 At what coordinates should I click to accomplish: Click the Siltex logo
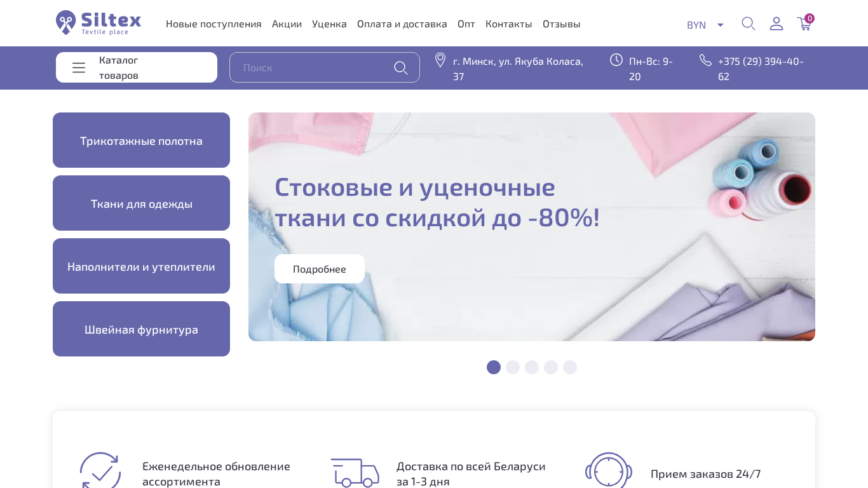[x=98, y=23]
